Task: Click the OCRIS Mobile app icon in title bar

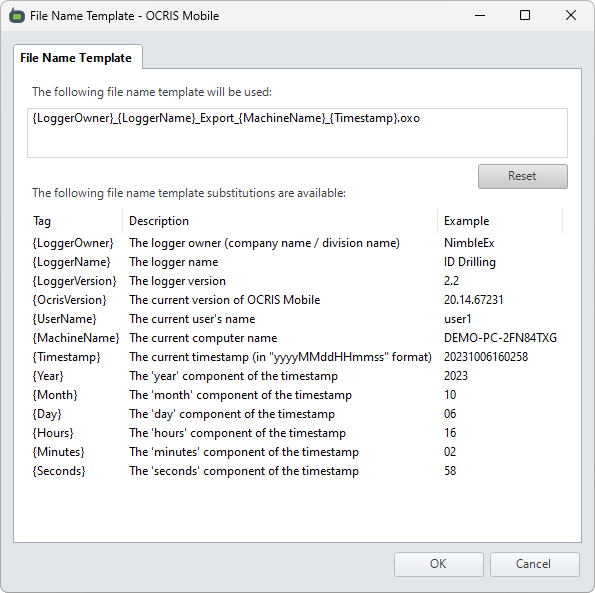Action: point(17,16)
